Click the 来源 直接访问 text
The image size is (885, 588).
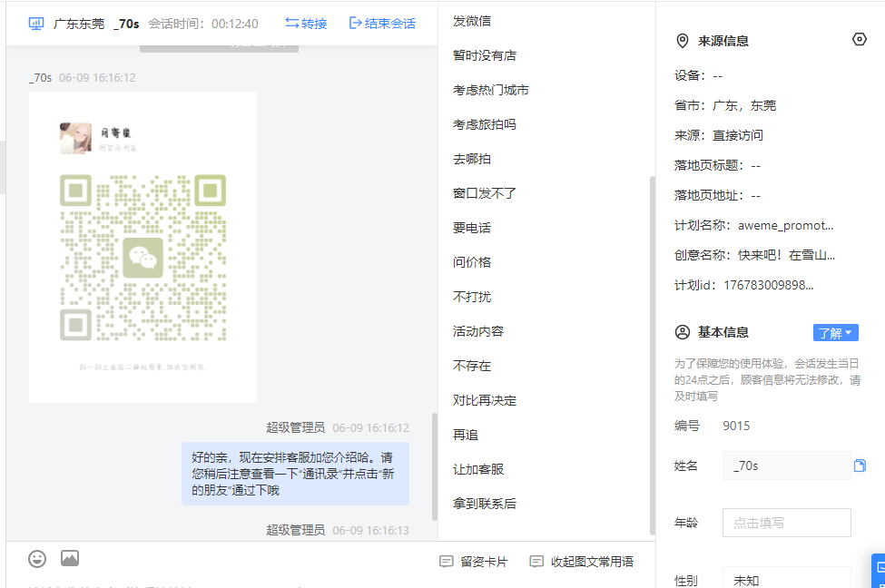[719, 135]
